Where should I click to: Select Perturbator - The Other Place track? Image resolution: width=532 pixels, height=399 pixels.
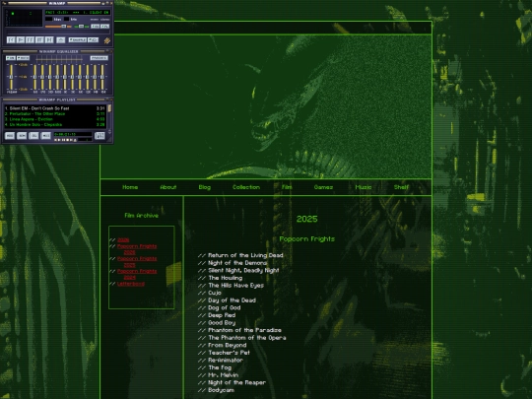pos(55,113)
